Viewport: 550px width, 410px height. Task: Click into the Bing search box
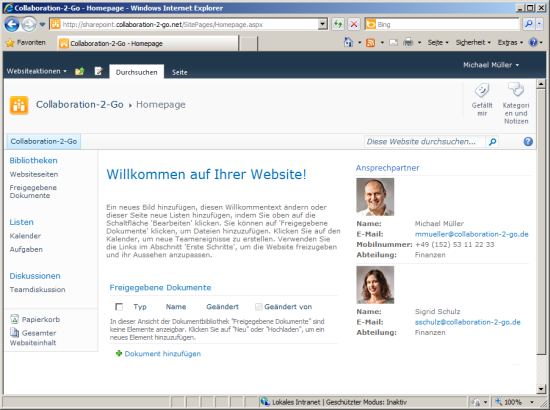coord(442,25)
